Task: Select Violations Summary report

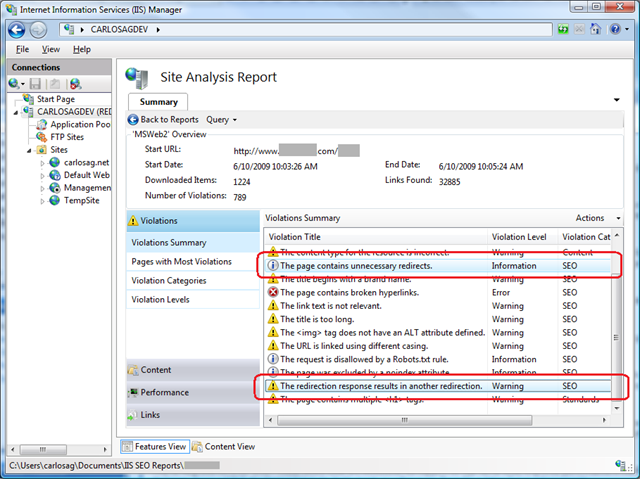Action: pos(193,243)
